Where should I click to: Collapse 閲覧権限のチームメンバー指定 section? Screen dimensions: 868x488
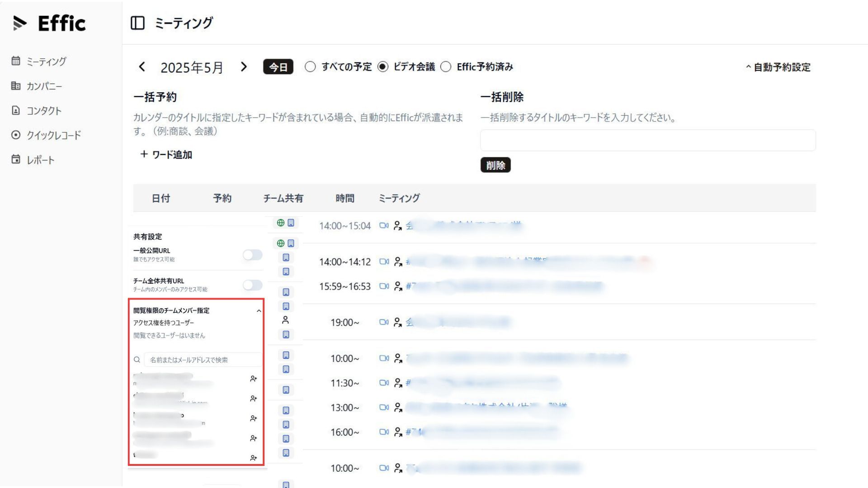click(x=259, y=311)
